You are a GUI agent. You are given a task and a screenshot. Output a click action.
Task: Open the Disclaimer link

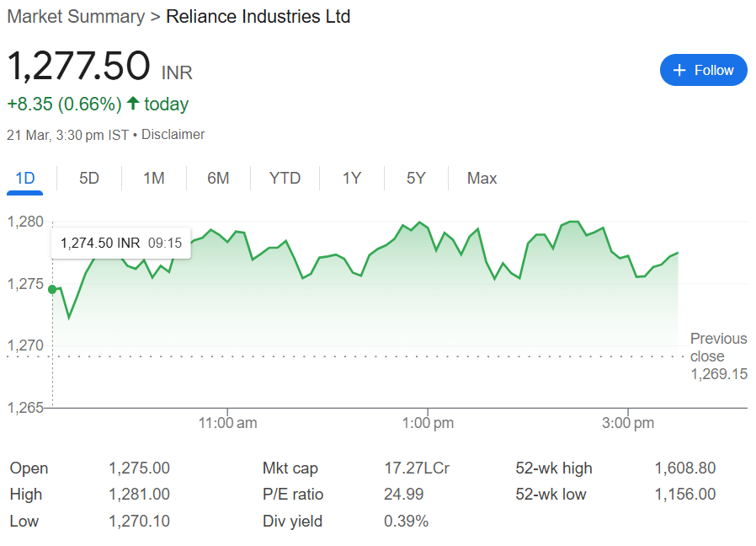[x=173, y=134]
